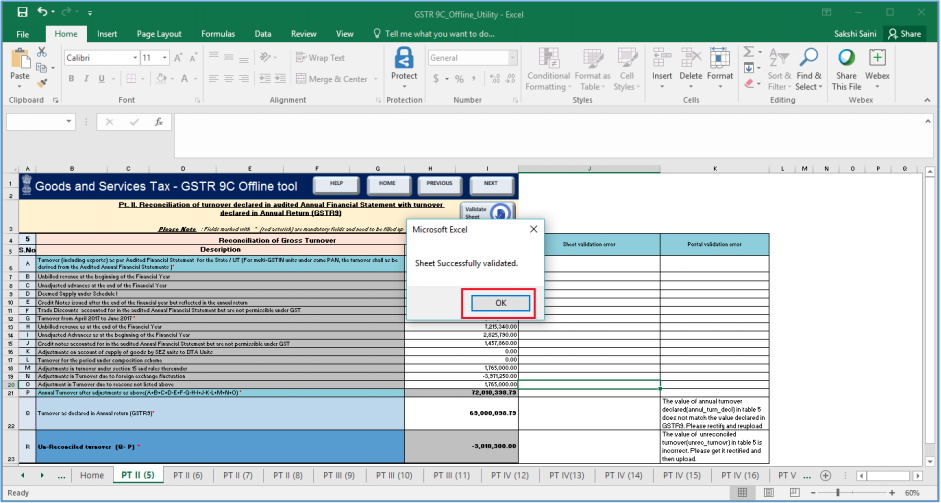The height and width of the screenshot is (503, 941).
Task: Open the font size 11 dropdown
Action: coord(165,58)
